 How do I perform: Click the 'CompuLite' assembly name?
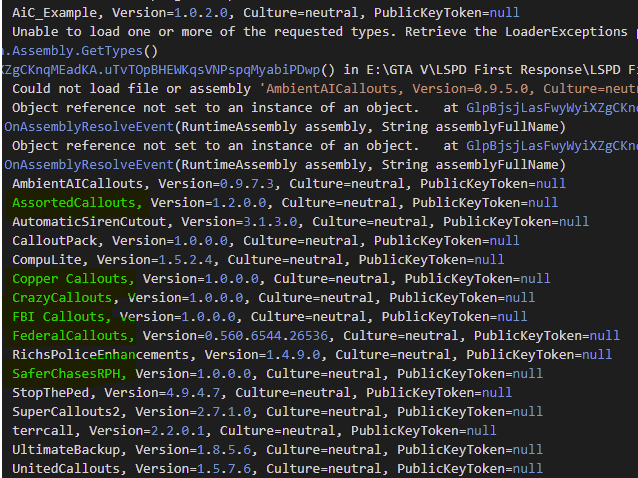(47, 260)
